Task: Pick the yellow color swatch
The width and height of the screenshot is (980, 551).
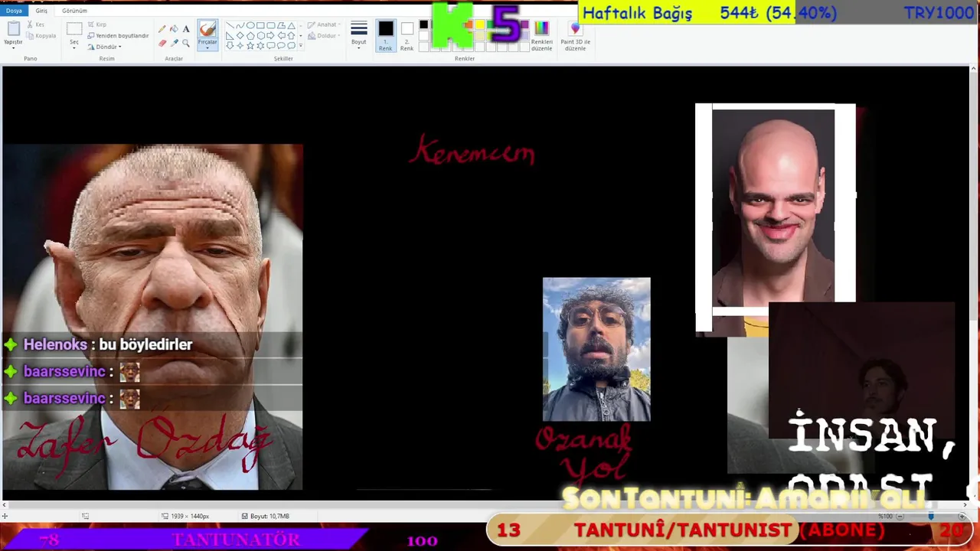Action: 479,24
